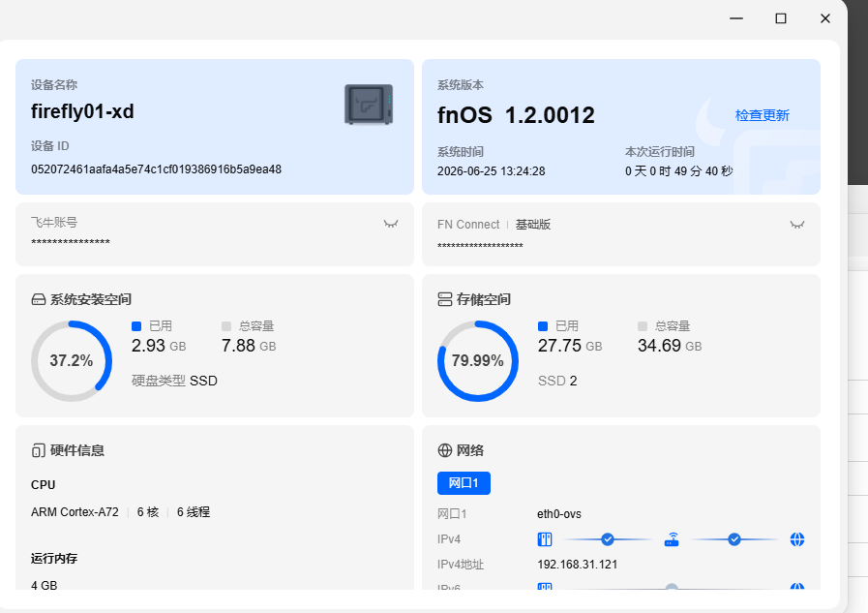Click the 7.88 GB total capacity value

point(249,346)
